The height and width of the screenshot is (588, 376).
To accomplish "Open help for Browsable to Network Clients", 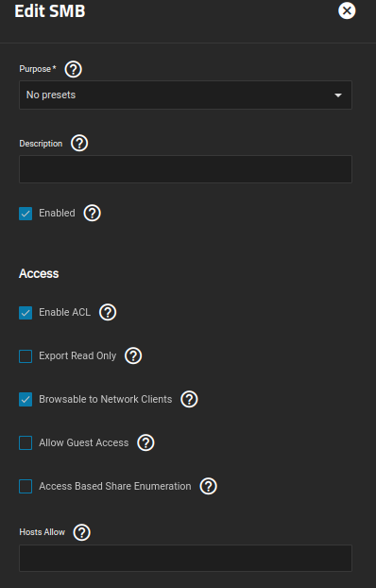I will (x=189, y=399).
